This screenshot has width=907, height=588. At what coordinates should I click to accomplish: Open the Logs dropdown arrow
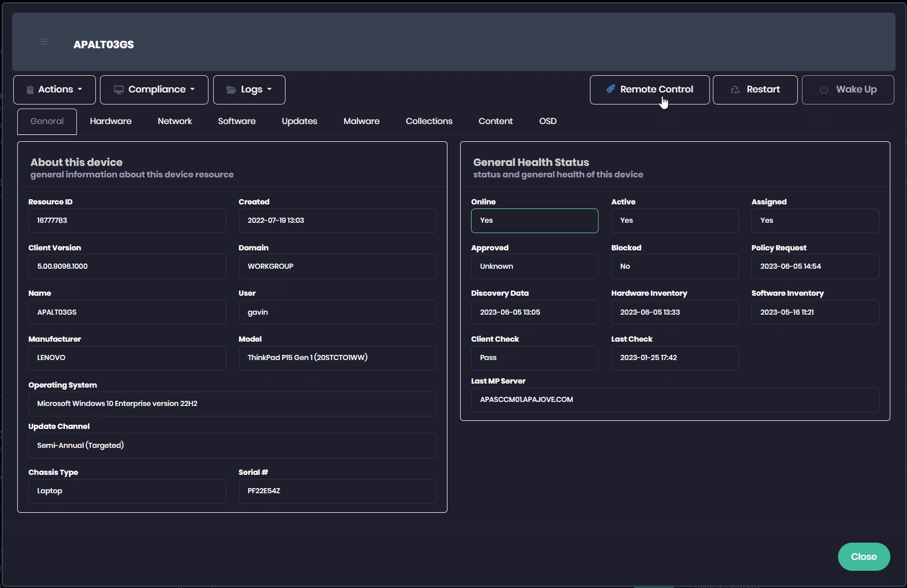269,90
